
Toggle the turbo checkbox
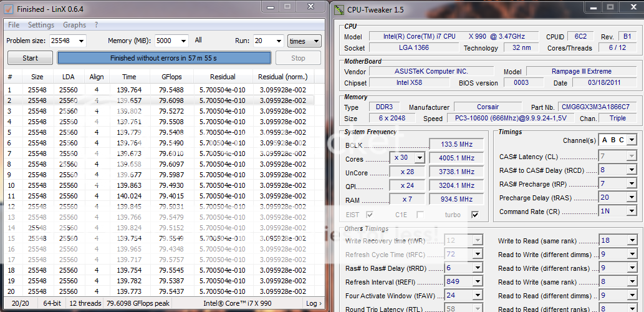[x=475, y=215]
